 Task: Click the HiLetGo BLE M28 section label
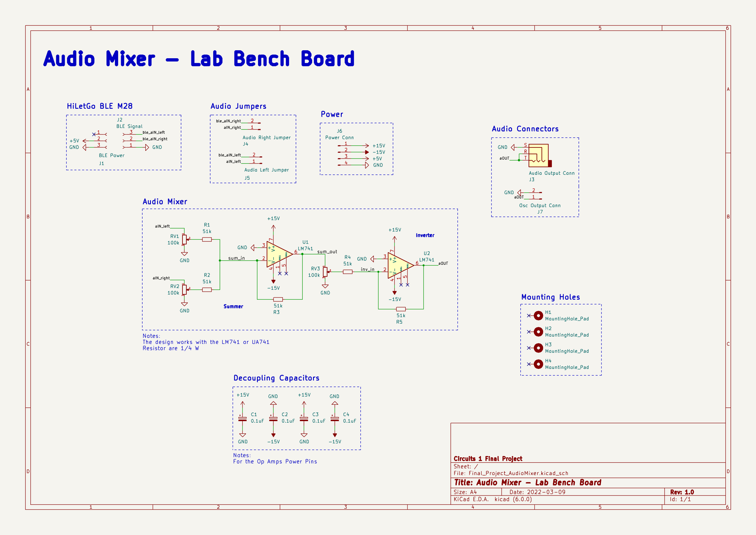(100, 106)
